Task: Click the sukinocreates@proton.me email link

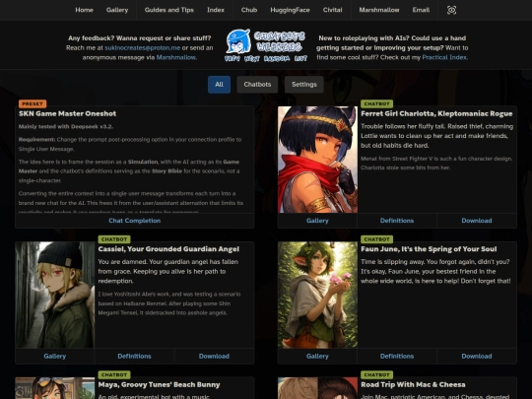Action: point(143,48)
